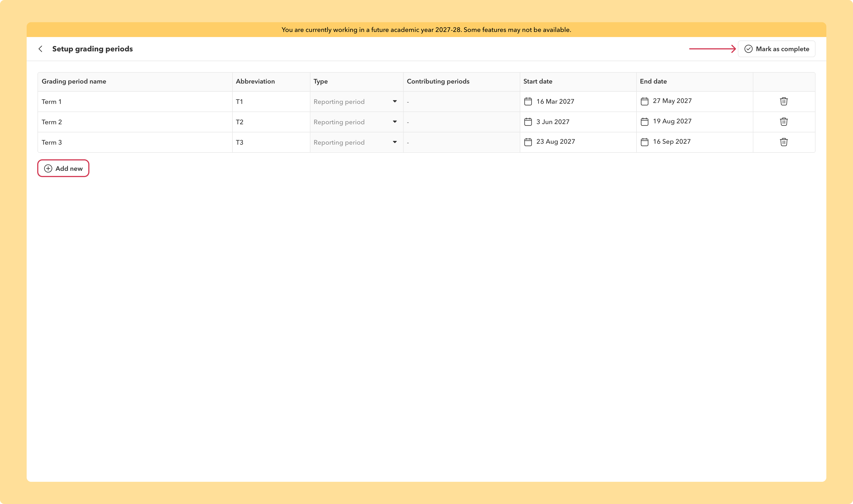Open calendar for Term 2 start date
853x504 pixels.
coord(528,122)
